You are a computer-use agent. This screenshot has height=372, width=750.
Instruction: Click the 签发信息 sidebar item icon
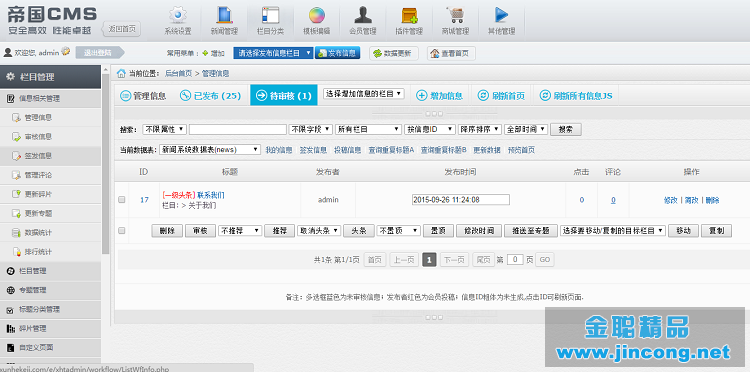(x=16, y=156)
